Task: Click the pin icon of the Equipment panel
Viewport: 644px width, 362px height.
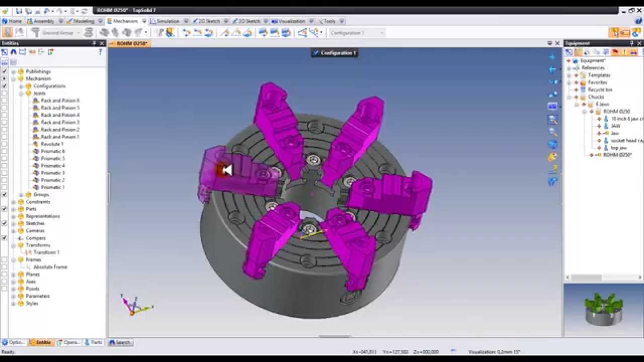Action: 632,44
